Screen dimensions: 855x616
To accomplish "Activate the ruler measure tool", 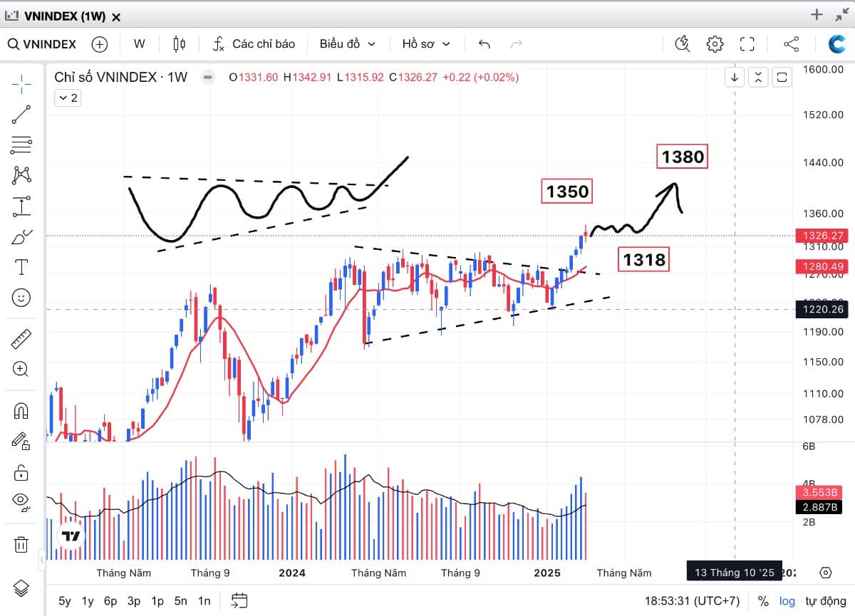I will tap(21, 338).
